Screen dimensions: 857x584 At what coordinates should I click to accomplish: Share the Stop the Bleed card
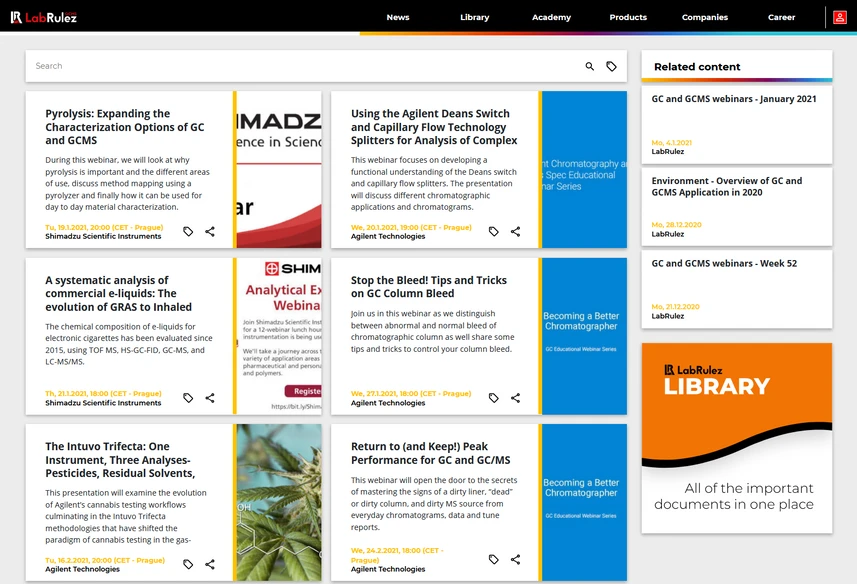515,398
